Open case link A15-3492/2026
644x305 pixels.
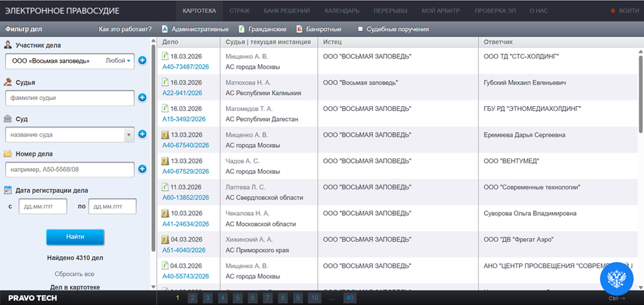pos(184,119)
